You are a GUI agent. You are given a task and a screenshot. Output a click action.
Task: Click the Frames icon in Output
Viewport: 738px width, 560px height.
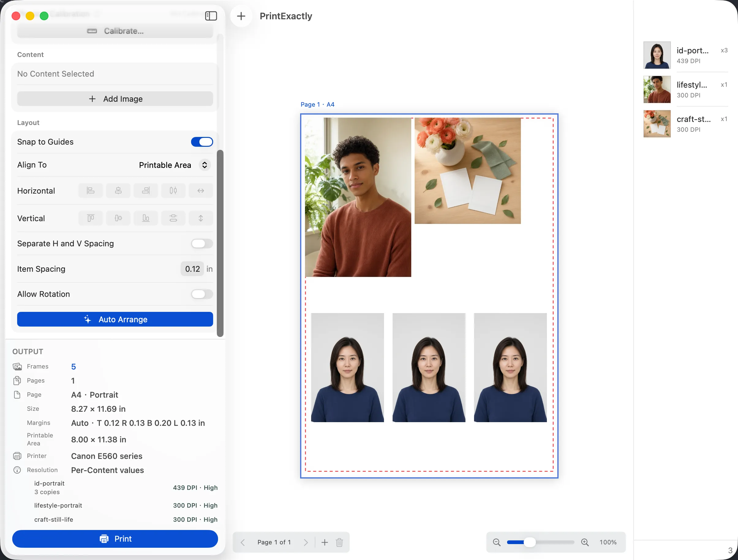[x=17, y=366]
